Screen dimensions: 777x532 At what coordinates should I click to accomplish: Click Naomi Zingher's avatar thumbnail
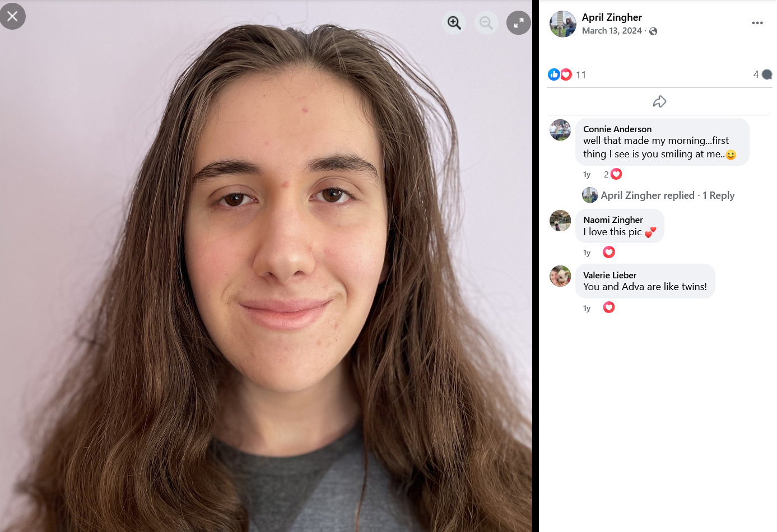560,221
